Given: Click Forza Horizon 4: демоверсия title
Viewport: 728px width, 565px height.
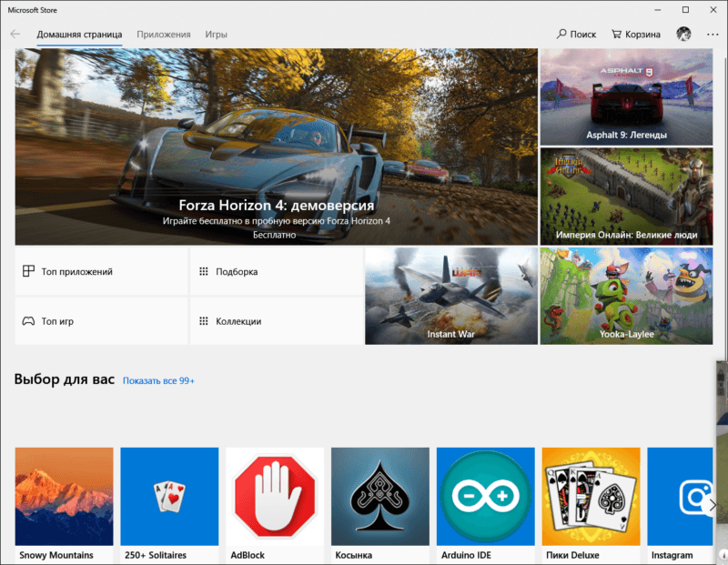Looking at the screenshot, I should [x=277, y=206].
